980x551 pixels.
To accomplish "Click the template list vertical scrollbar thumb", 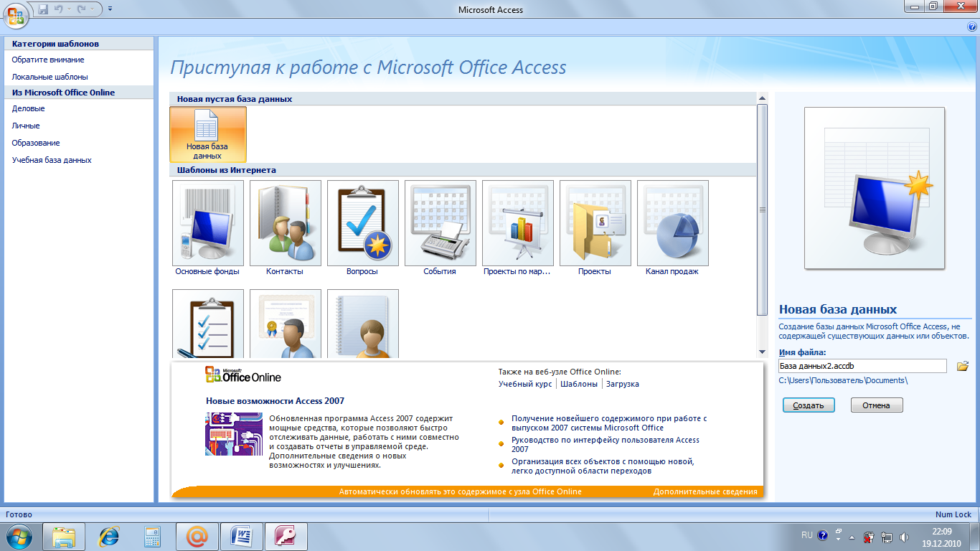I will pyautogui.click(x=762, y=209).
